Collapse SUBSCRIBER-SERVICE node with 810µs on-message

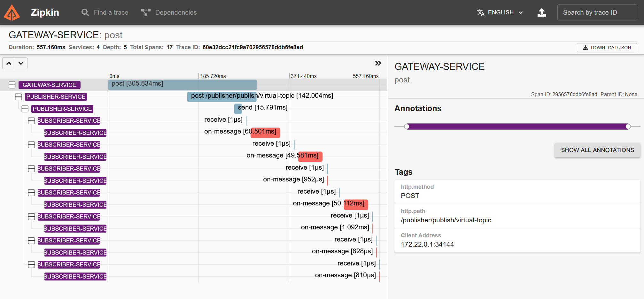pos(31,264)
